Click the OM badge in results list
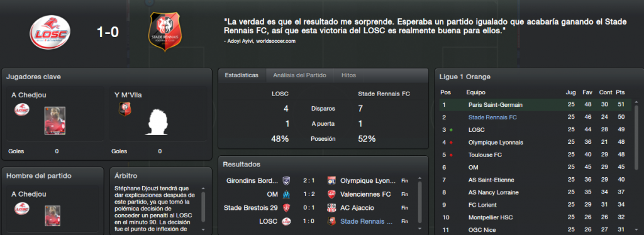The width and height of the screenshot is (644, 235). pyautogui.click(x=286, y=194)
